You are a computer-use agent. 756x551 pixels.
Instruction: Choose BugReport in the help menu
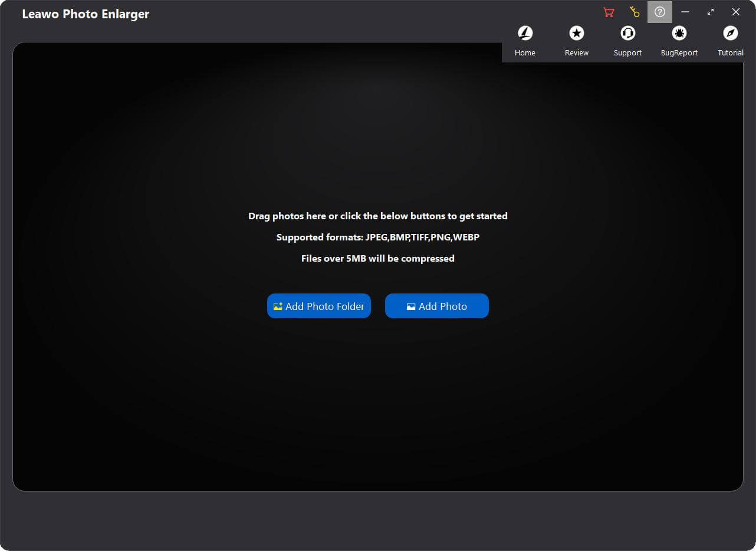point(679,41)
